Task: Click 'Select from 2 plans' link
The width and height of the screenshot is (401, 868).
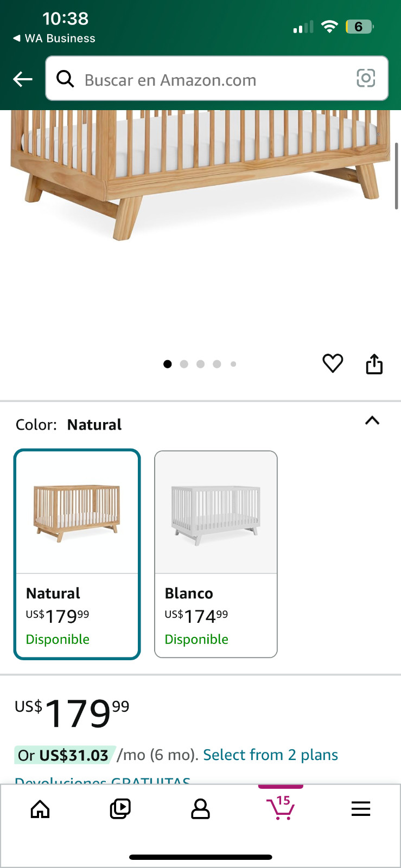Action: (x=270, y=755)
